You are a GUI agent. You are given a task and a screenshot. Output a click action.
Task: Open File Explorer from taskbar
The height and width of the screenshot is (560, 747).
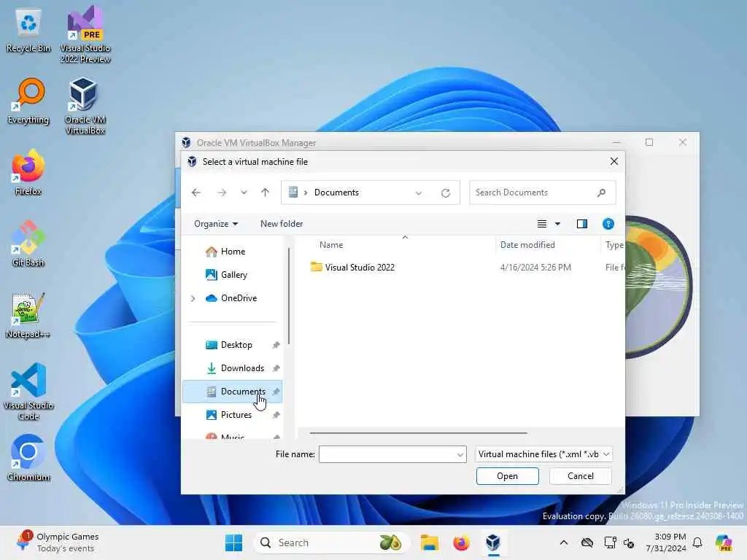pyautogui.click(x=429, y=542)
